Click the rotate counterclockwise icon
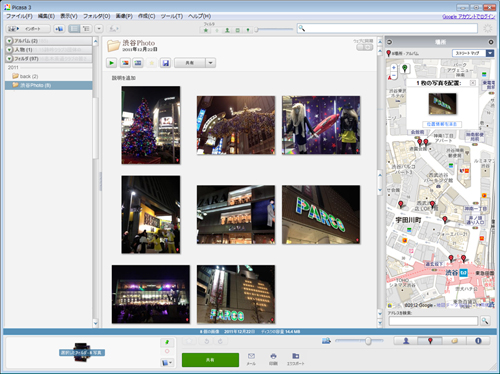Image resolution: width=500 pixels, height=374 pixels. [206, 341]
